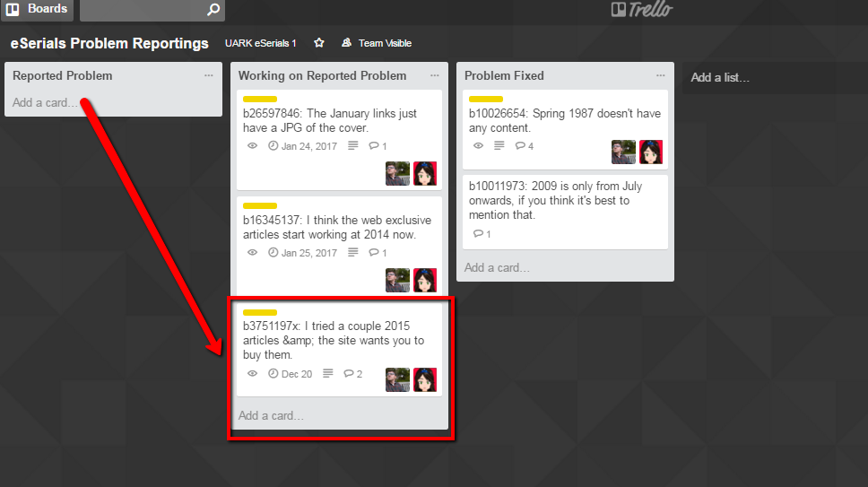
Task: Toggle watch eye icon on b16345137 card
Action: [253, 252]
